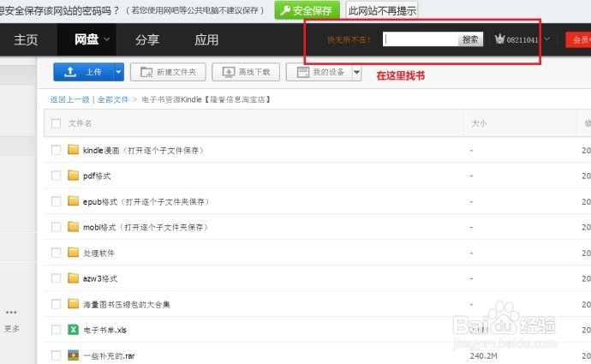The width and height of the screenshot is (591, 364).
Task: Click the Excel icon for 电子书单.xls
Action: pyautogui.click(x=73, y=330)
